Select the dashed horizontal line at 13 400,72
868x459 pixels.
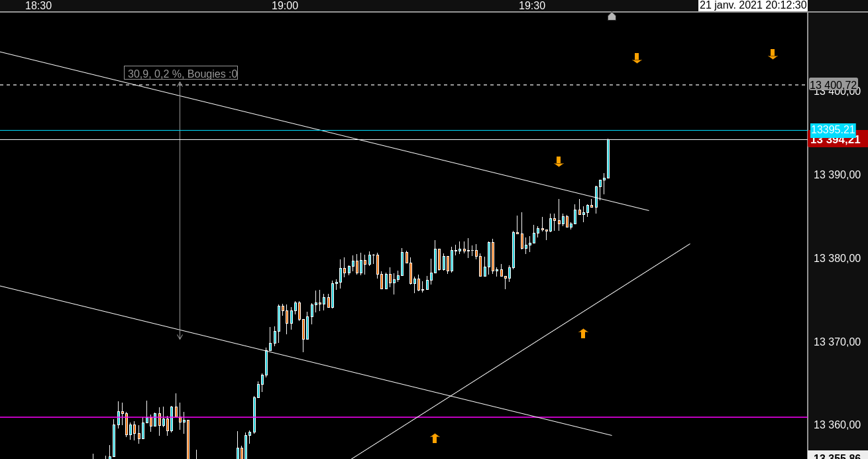[x=404, y=85]
